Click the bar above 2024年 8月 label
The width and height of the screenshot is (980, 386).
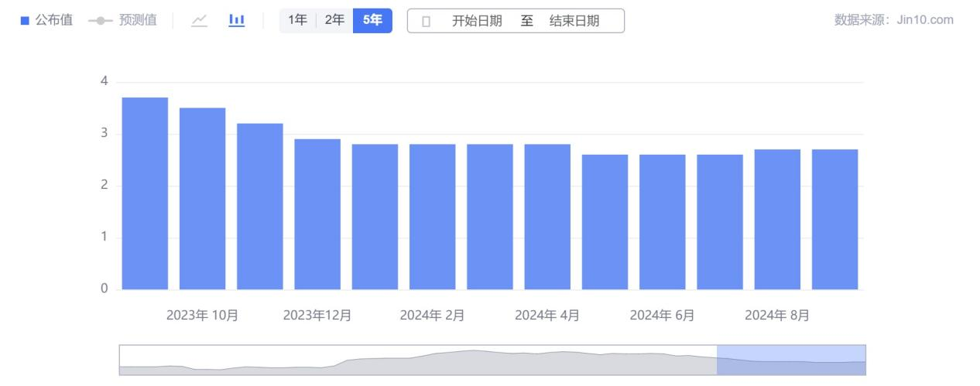pos(777,220)
